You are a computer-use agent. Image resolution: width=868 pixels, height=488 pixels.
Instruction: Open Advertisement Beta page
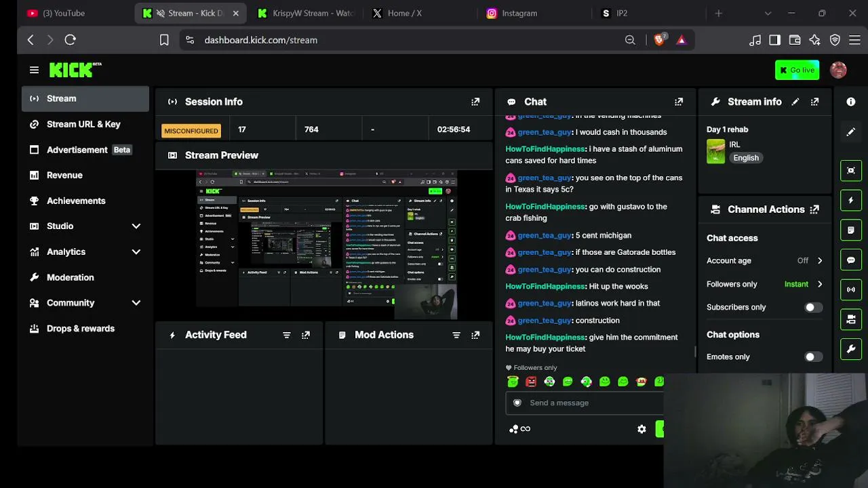[85, 150]
